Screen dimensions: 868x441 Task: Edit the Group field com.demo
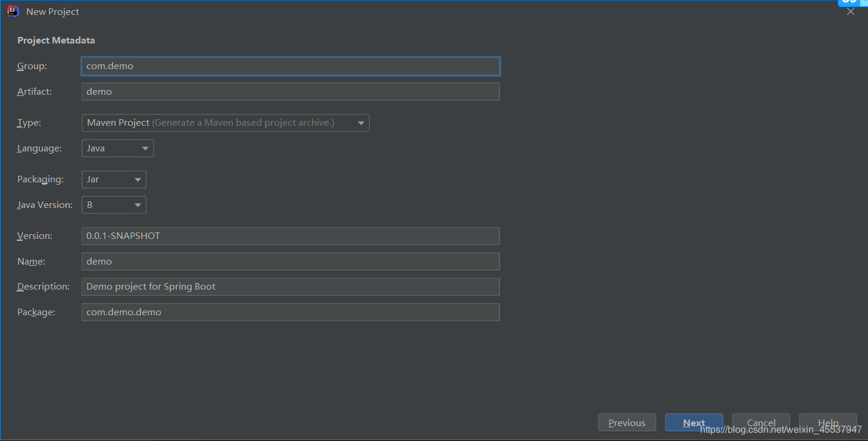click(291, 66)
